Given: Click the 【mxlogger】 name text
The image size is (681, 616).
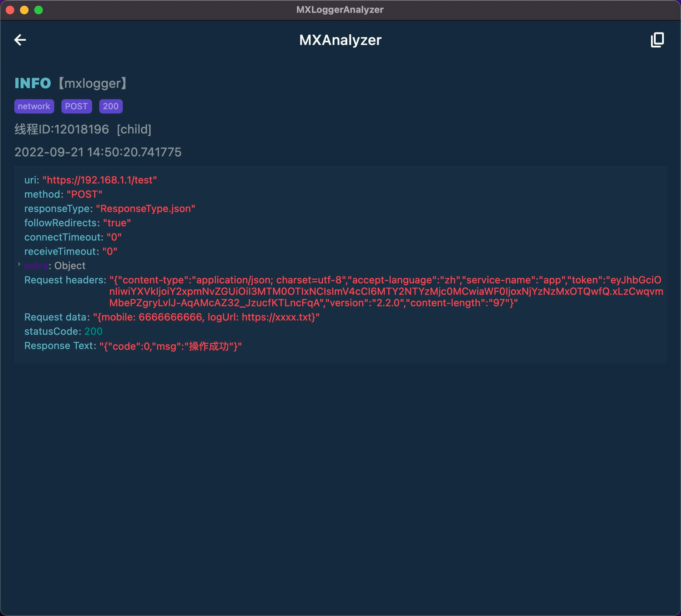Looking at the screenshot, I should pos(92,83).
